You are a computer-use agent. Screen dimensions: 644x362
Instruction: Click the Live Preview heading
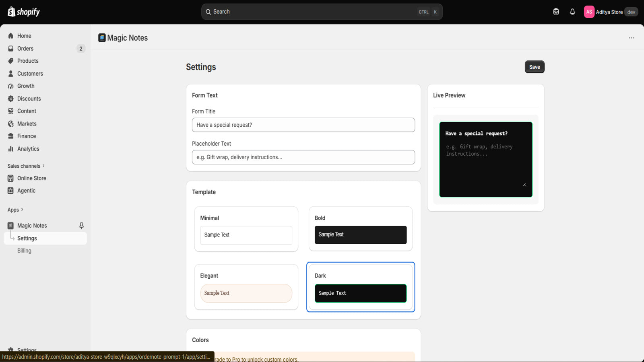pos(449,95)
